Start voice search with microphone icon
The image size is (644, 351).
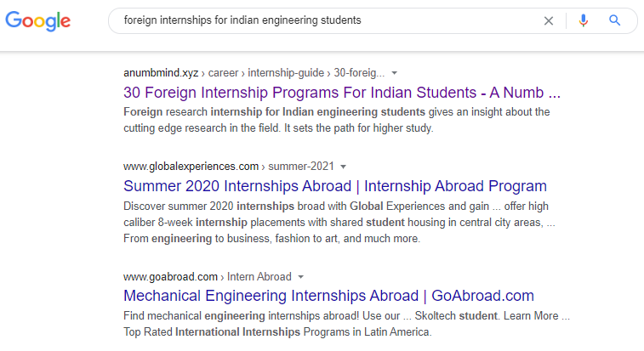coord(583,20)
